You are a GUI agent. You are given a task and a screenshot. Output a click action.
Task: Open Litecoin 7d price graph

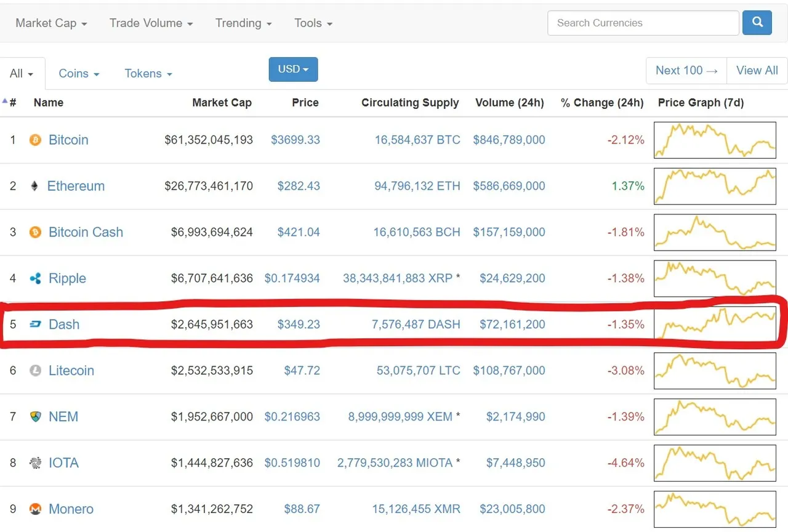coord(715,371)
